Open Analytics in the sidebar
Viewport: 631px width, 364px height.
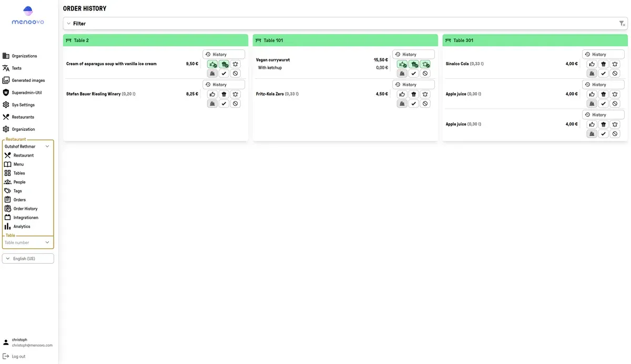click(22, 226)
